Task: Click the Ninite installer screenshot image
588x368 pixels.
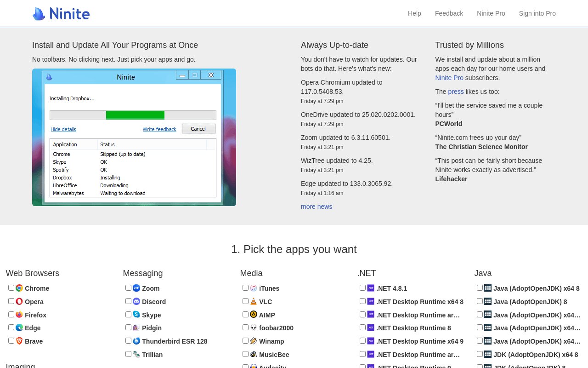Action: [134, 137]
